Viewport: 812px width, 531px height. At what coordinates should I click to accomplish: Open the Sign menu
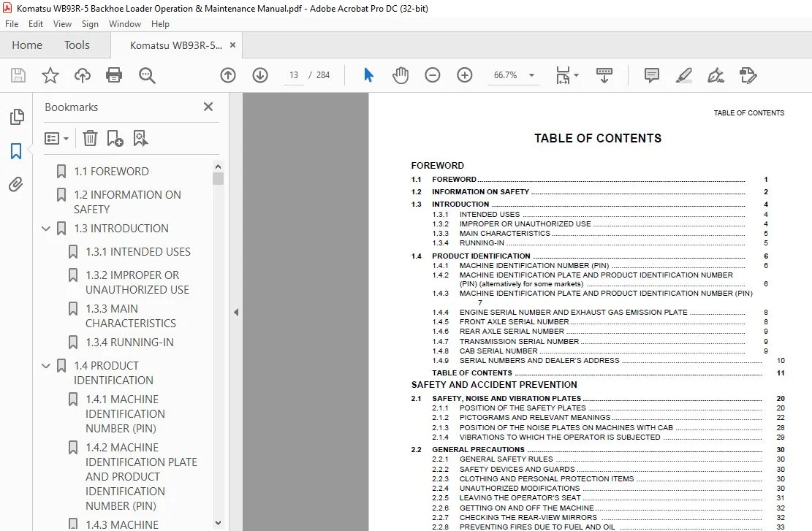click(90, 24)
